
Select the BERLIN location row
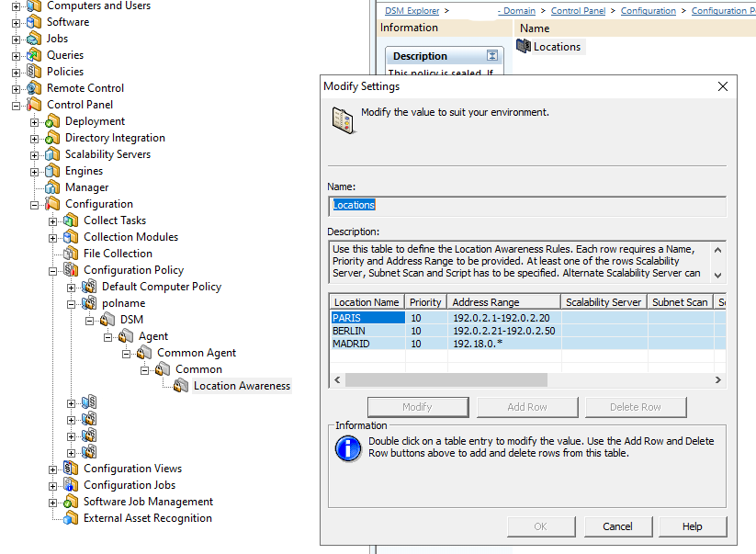[367, 331]
